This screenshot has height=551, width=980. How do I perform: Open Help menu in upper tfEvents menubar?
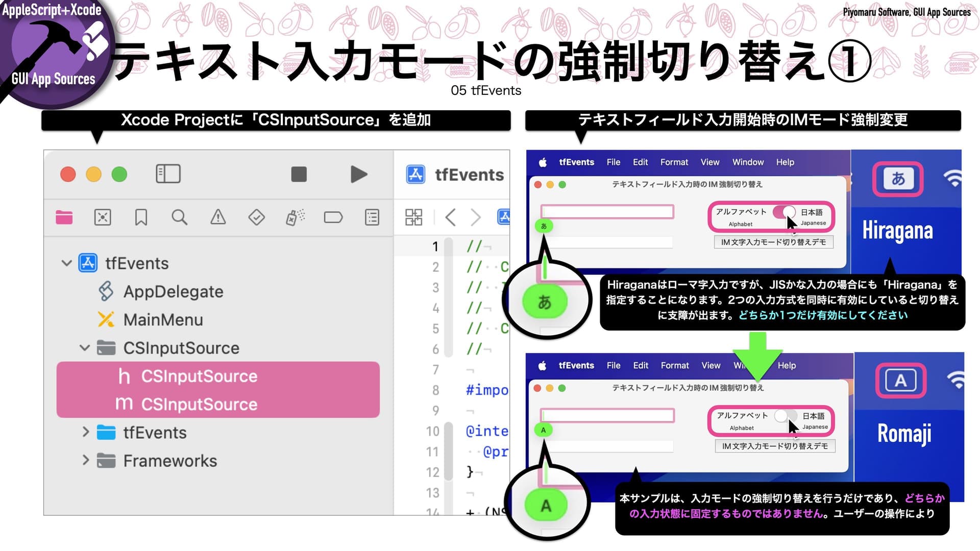tap(785, 162)
